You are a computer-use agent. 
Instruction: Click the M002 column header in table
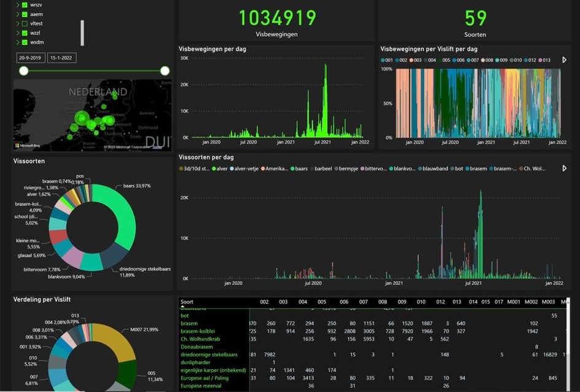click(531, 302)
